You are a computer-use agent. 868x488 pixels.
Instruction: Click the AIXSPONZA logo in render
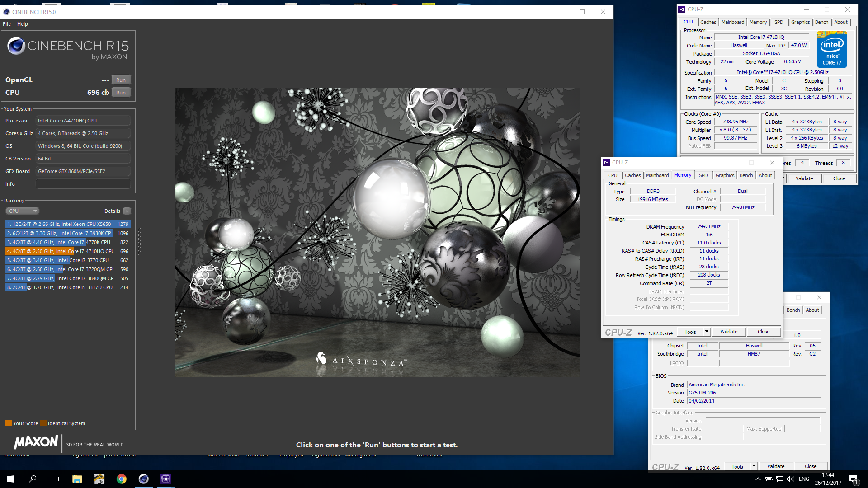point(361,360)
